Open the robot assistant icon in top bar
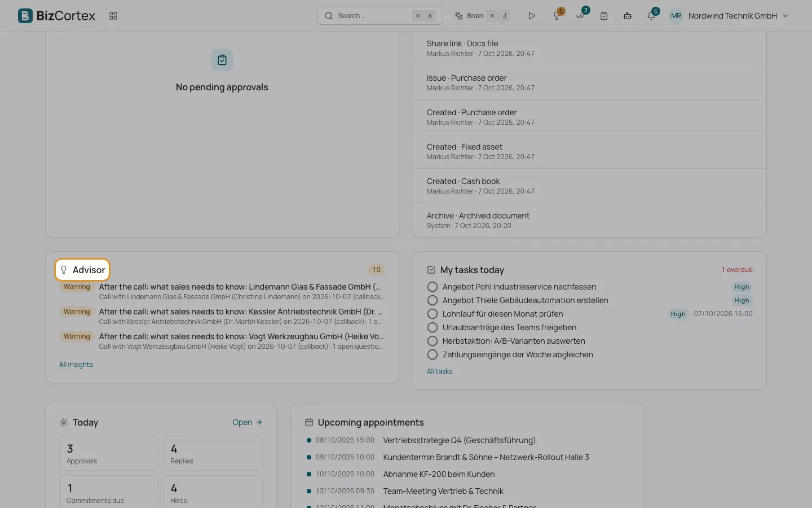Viewport: 812px width, 508px height. coord(628,16)
